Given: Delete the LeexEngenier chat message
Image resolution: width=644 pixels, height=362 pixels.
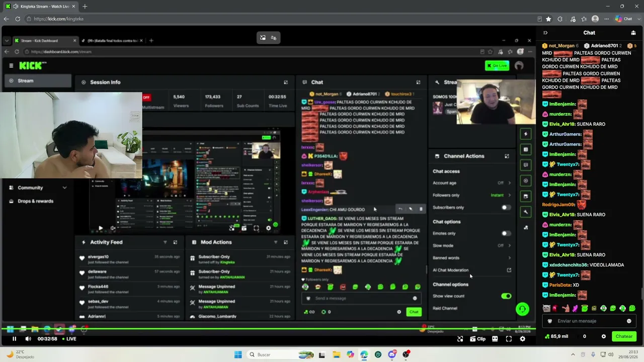Looking at the screenshot, I should tap(421, 209).
